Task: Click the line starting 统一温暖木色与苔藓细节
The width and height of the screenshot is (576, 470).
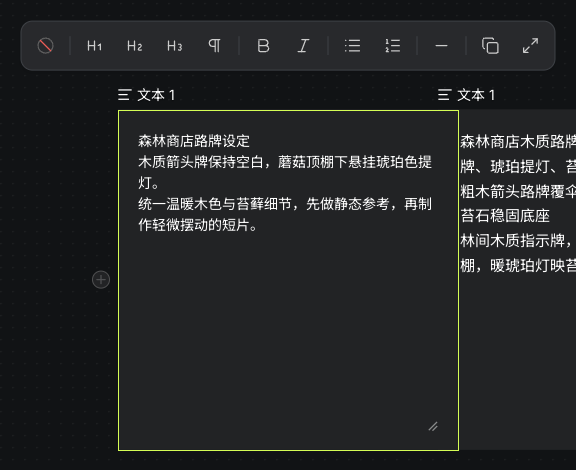Action: [285, 204]
